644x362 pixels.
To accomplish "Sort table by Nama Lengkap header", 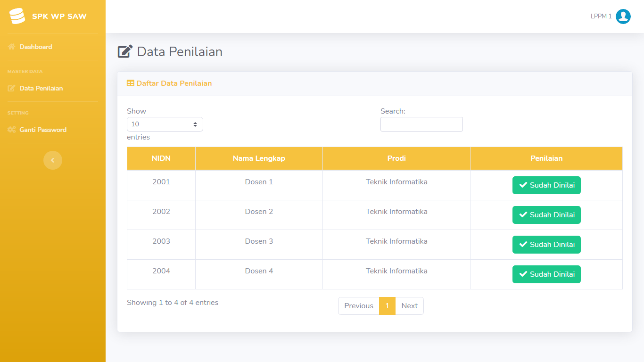I will click(259, 158).
